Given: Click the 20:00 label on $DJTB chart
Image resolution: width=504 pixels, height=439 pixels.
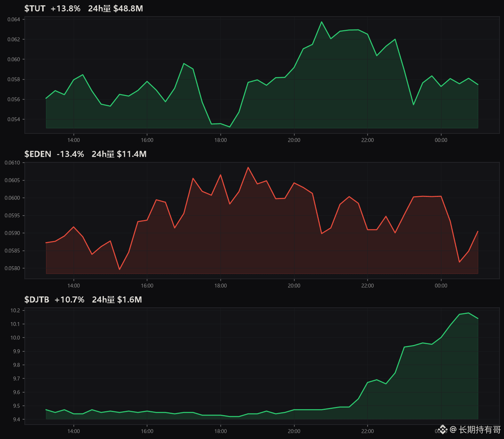Looking at the screenshot, I should (294, 431).
